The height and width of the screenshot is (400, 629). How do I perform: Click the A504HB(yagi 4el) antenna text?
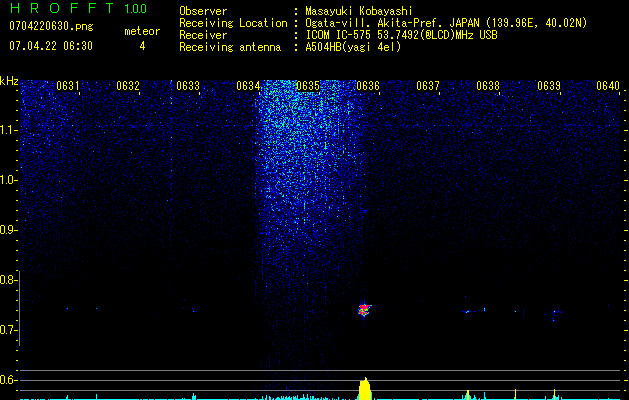(x=353, y=47)
